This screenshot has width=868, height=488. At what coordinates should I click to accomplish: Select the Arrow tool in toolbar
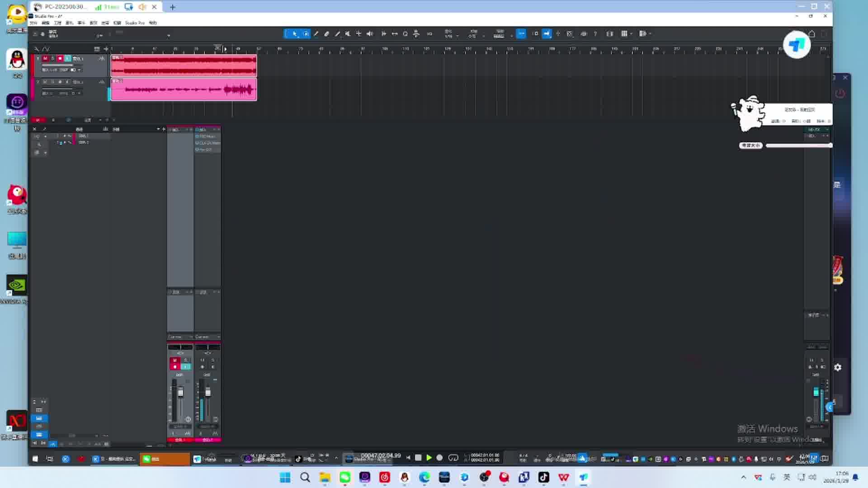[295, 34]
